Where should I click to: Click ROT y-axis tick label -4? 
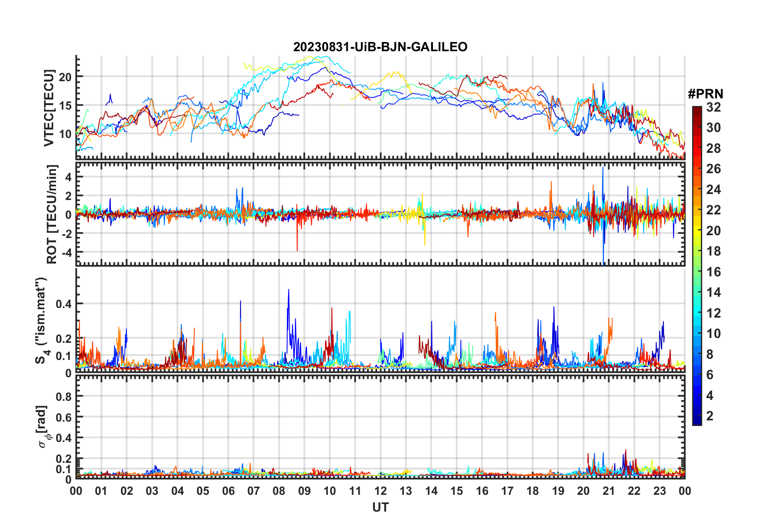click(67, 252)
